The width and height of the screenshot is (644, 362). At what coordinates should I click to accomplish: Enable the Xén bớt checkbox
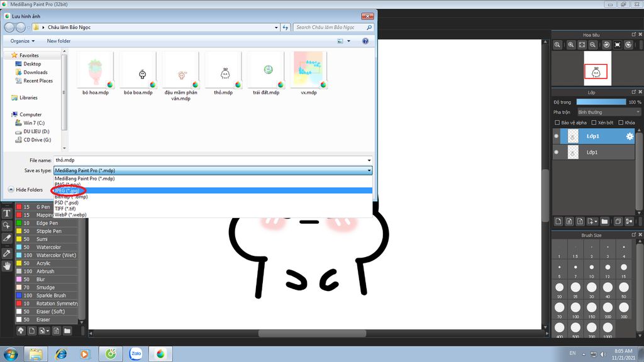(594, 123)
